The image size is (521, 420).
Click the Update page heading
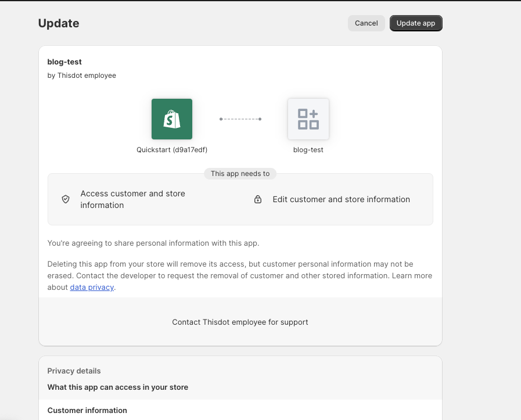tap(59, 23)
